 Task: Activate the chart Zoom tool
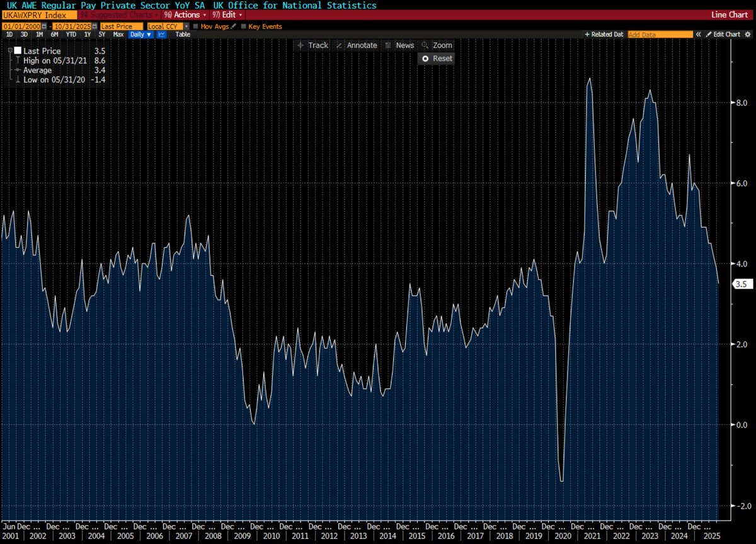[x=437, y=45]
